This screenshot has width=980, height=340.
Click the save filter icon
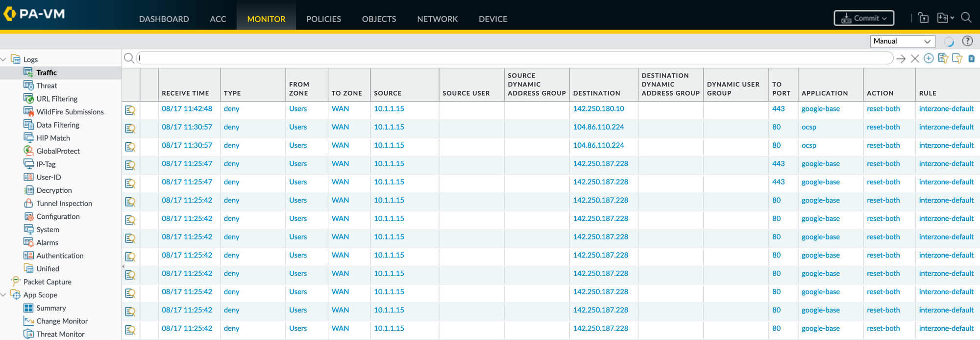pos(942,58)
